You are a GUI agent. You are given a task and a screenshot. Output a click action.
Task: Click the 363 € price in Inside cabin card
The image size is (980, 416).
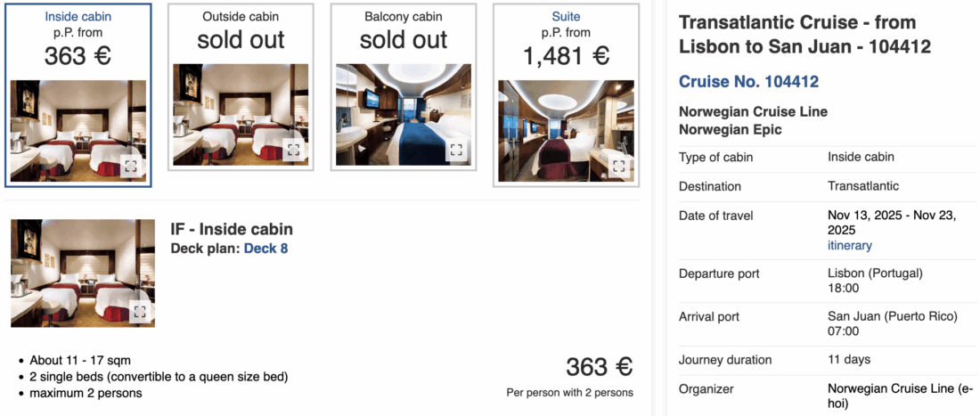click(x=78, y=56)
